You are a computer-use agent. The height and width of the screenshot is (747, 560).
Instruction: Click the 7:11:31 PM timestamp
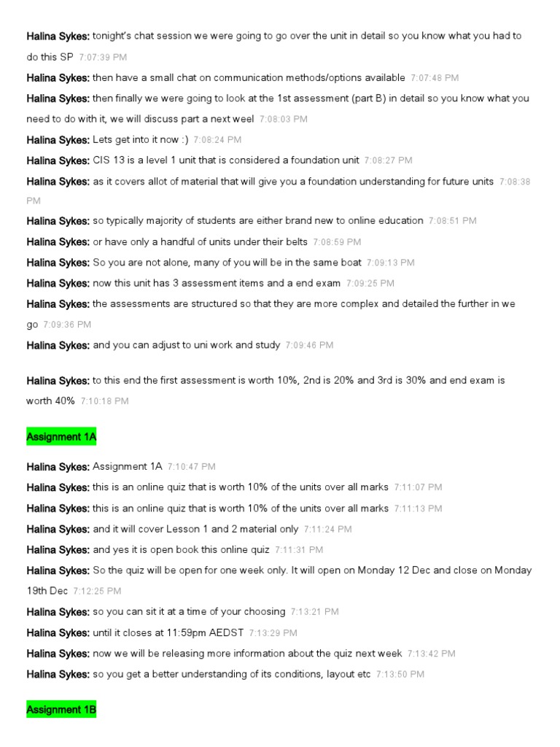coord(299,550)
